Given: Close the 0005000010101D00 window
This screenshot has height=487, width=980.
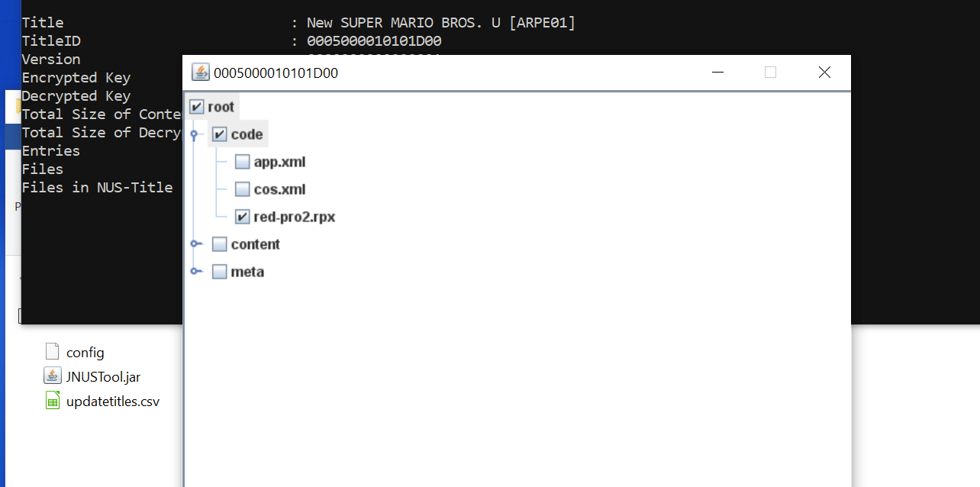Looking at the screenshot, I should [824, 73].
